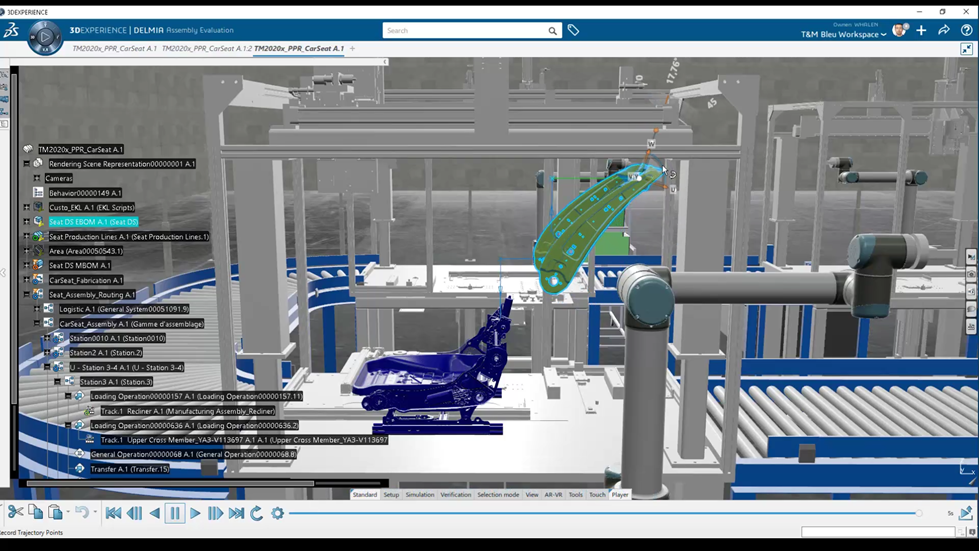Click the plus add-content icon
The width and height of the screenshot is (979, 551).
tap(922, 30)
